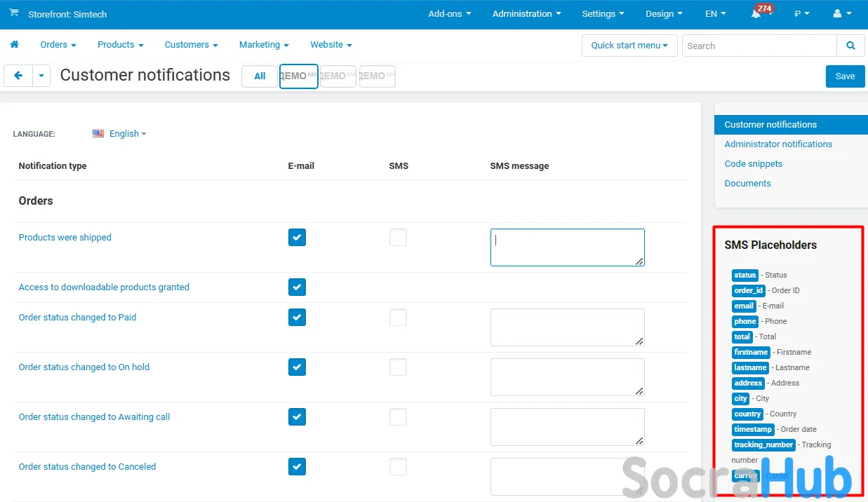Click the Search input field
The height and width of the screenshot is (502, 868).
tap(759, 46)
